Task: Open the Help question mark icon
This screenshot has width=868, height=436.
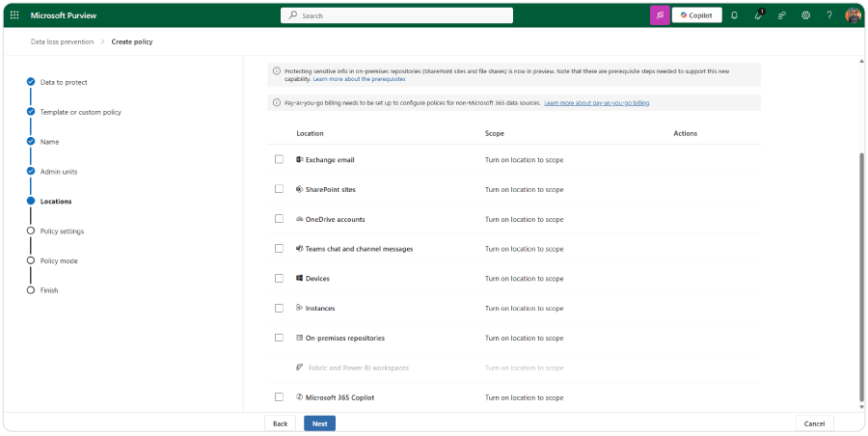Action: tap(829, 15)
